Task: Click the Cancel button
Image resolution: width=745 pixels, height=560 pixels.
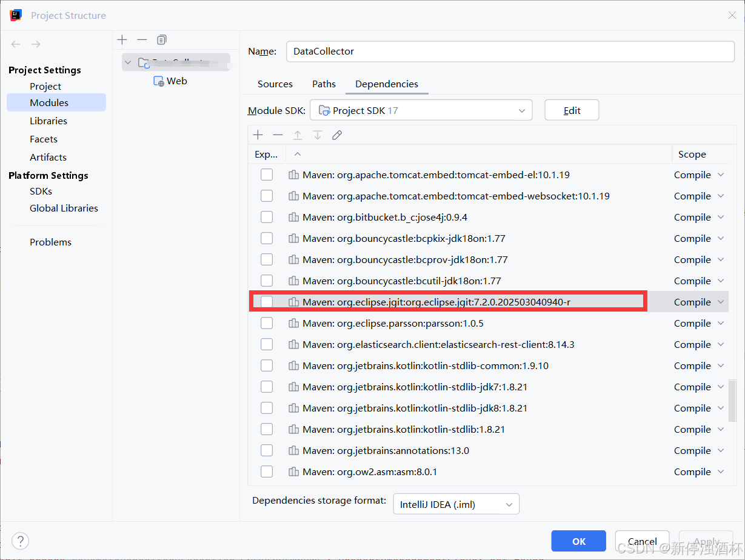Action: 642,541
